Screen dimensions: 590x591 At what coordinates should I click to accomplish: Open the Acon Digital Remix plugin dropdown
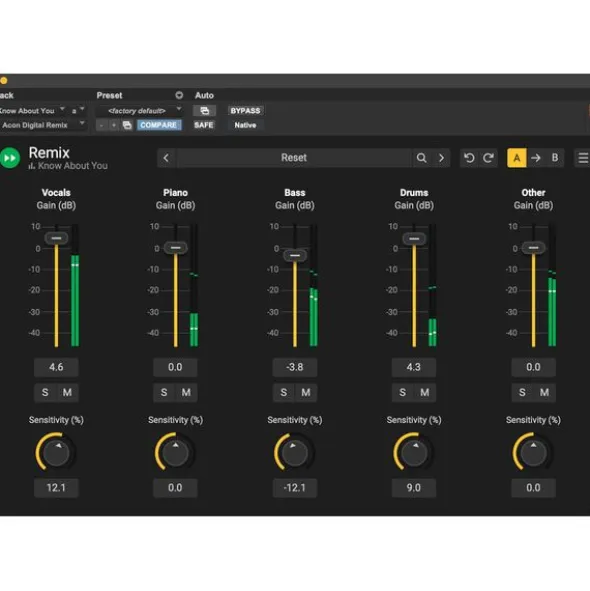pyautogui.click(x=43, y=125)
